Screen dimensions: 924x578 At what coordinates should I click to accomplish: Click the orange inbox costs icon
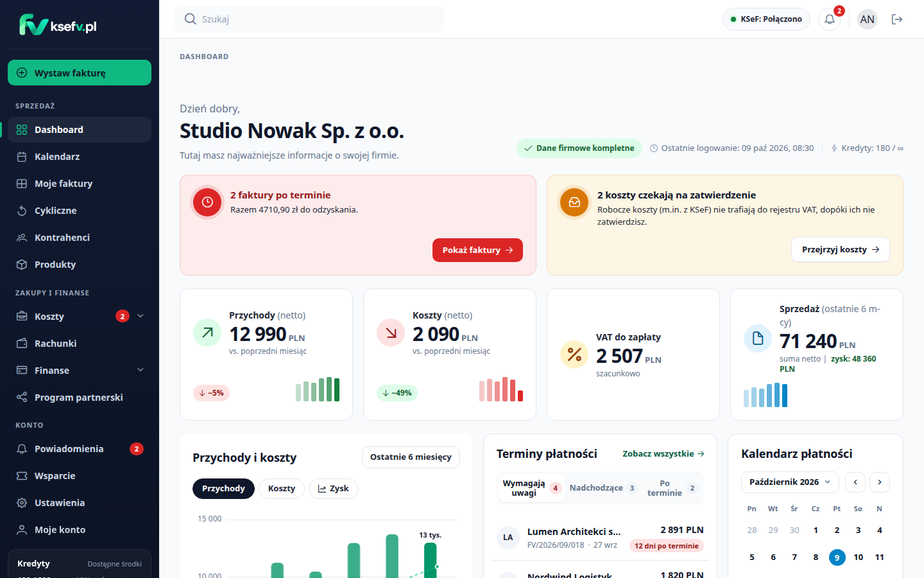click(x=574, y=202)
